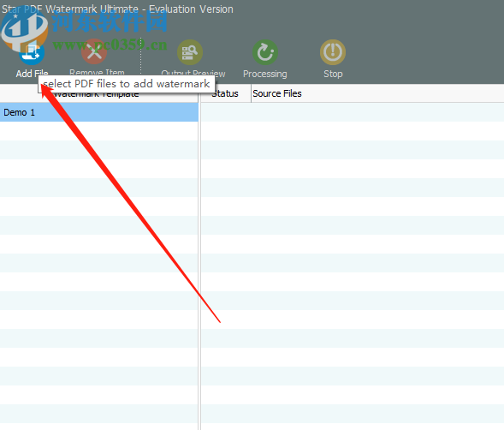Click the Status column header
This screenshot has width=504, height=430.
226,93
